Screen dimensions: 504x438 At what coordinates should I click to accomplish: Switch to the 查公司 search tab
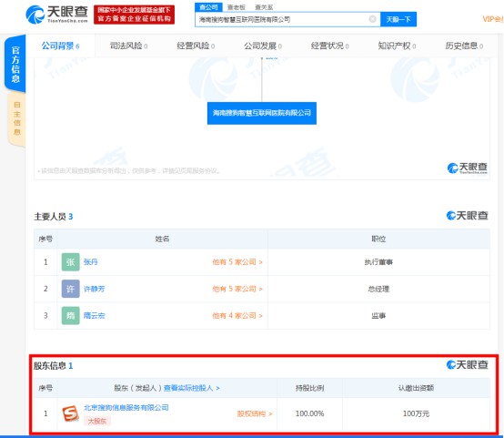[208, 7]
